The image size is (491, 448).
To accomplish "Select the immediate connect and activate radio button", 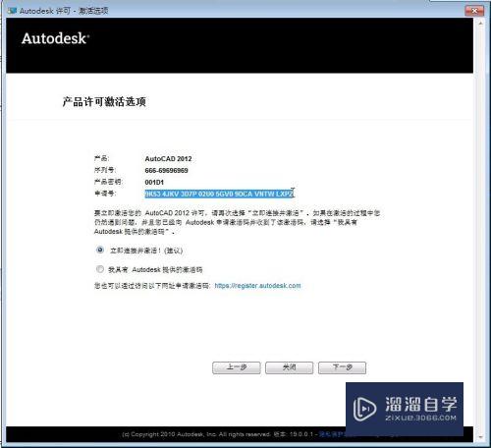I will [x=100, y=250].
